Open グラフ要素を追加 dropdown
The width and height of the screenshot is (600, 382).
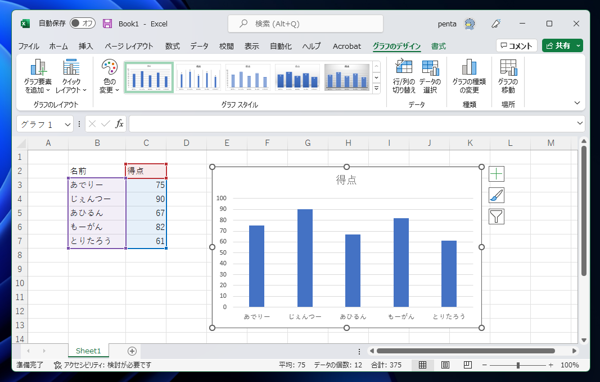[x=38, y=76]
